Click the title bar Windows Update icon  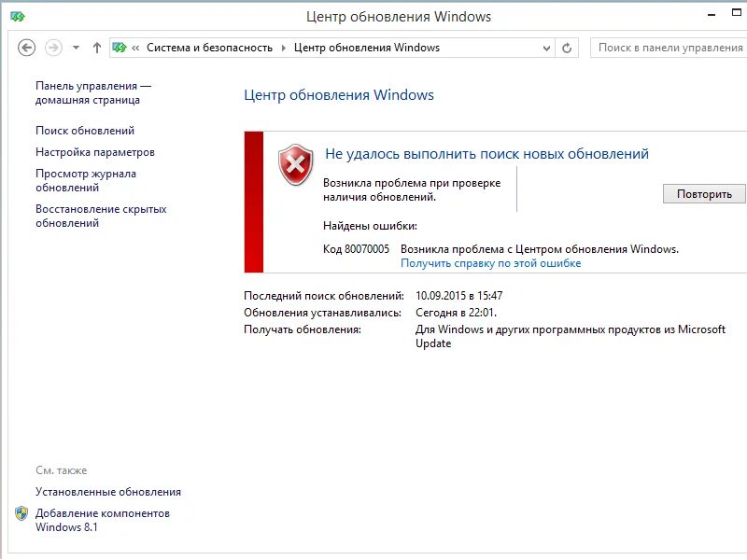click(17, 17)
